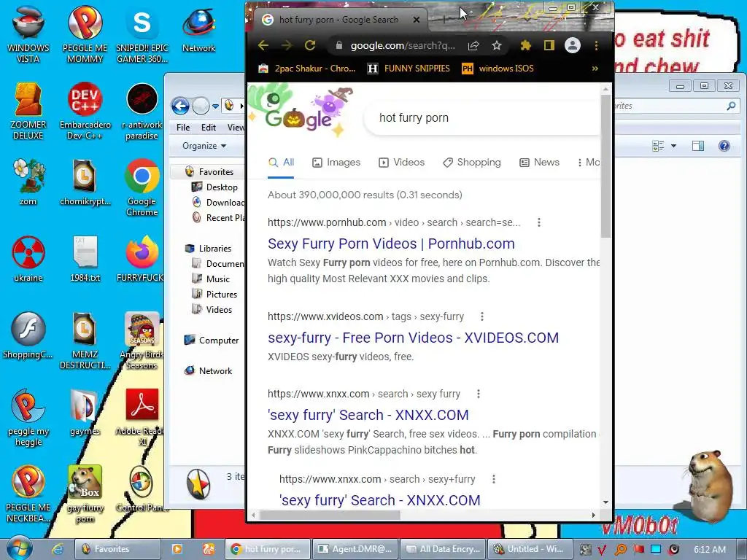This screenshot has width=747, height=560.
Task: Switch to the Videos results tab
Action: tap(401, 163)
